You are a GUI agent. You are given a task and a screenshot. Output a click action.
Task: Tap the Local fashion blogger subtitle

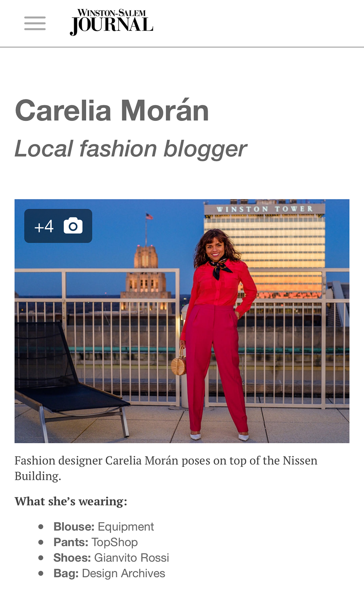tap(130, 149)
